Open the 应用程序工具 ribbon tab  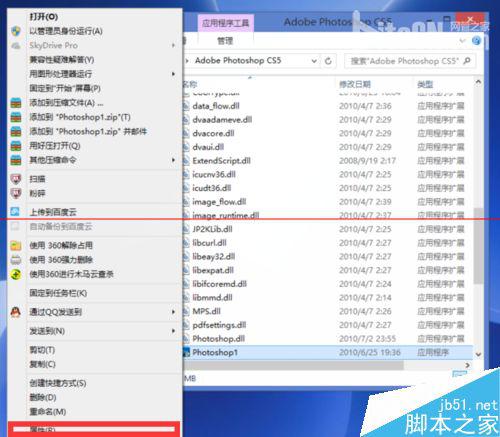pyautogui.click(x=226, y=23)
